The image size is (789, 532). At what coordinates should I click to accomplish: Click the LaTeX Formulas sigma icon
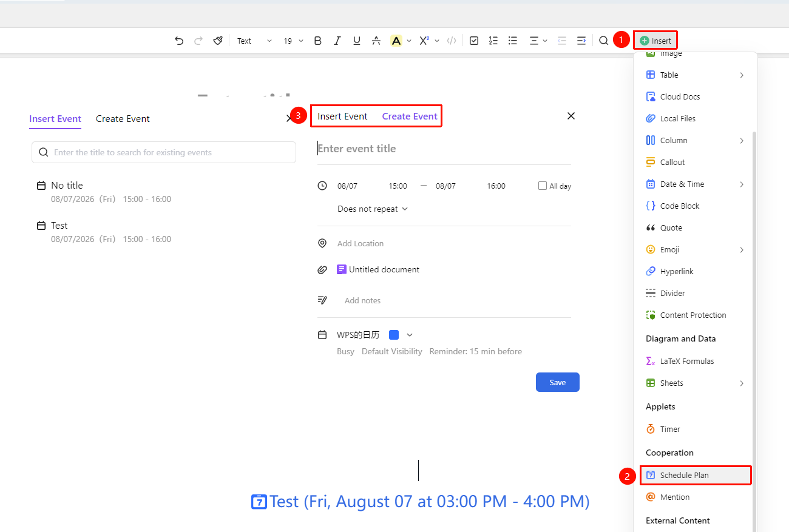[650, 361]
